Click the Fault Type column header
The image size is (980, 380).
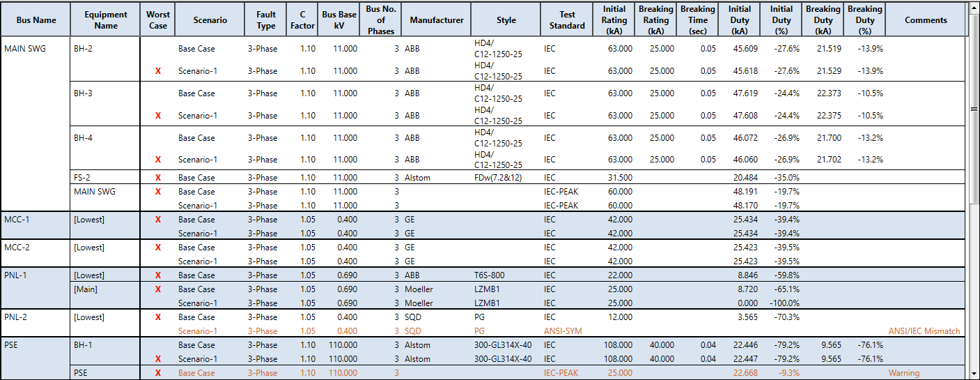click(x=266, y=20)
